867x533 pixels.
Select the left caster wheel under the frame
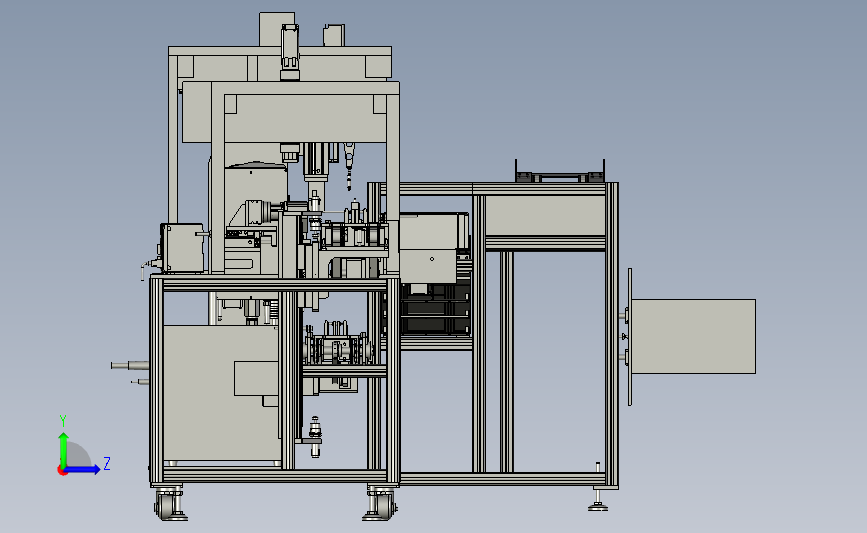pos(170,504)
